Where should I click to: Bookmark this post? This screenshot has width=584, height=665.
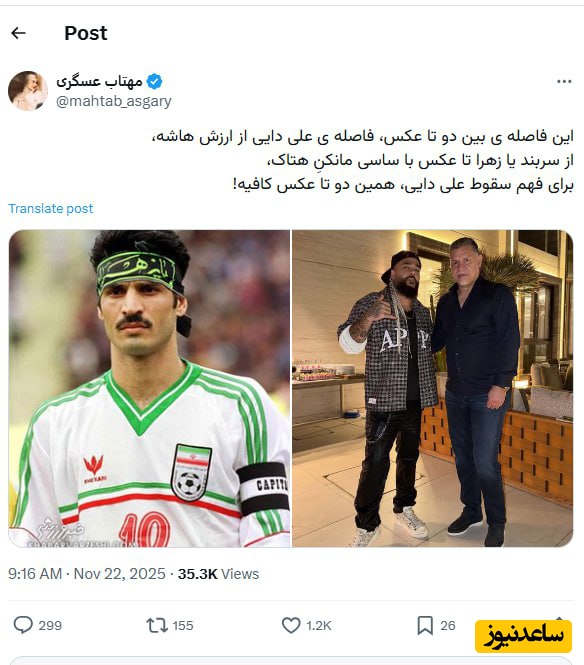[x=425, y=626]
